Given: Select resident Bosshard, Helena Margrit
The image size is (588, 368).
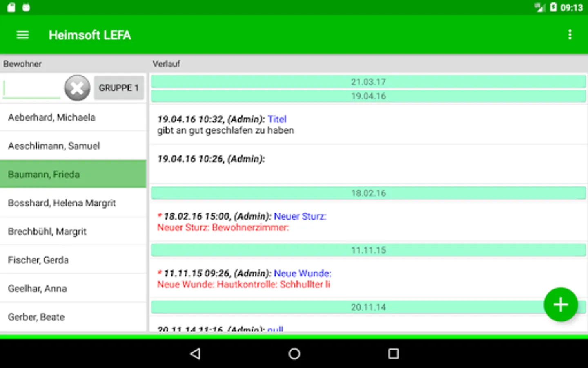Looking at the screenshot, I should [73, 203].
